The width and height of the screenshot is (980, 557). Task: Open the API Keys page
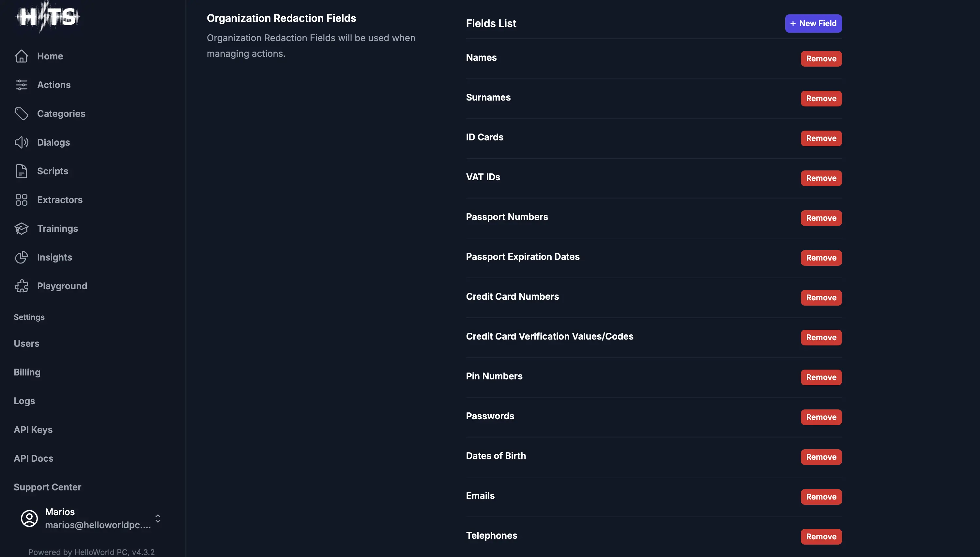(33, 430)
